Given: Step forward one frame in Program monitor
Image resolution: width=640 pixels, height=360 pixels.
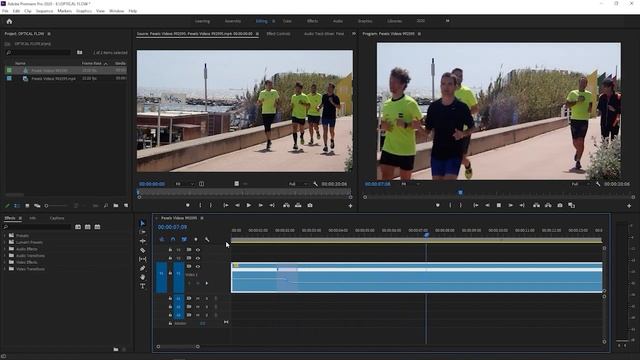Looking at the screenshot, I should [x=510, y=205].
